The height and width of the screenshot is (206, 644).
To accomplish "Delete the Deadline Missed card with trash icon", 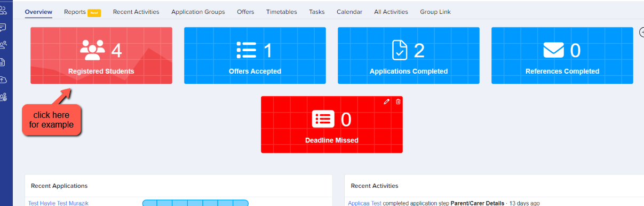I will [x=398, y=101].
